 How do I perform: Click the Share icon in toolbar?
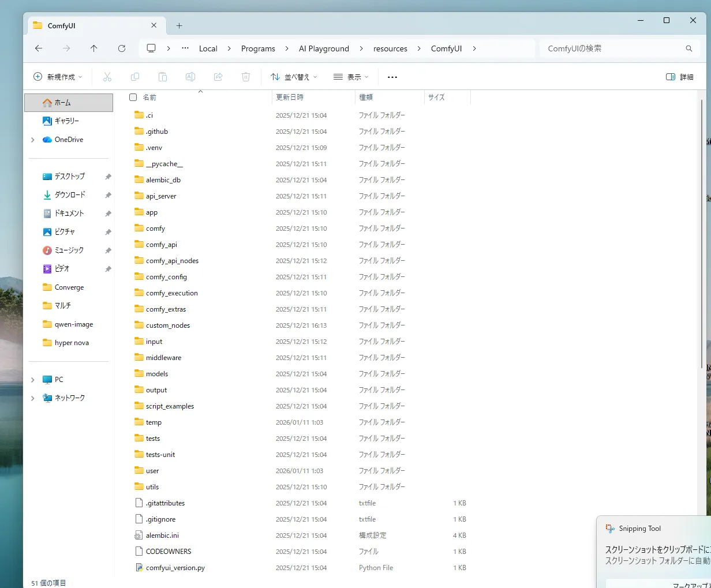(x=218, y=77)
